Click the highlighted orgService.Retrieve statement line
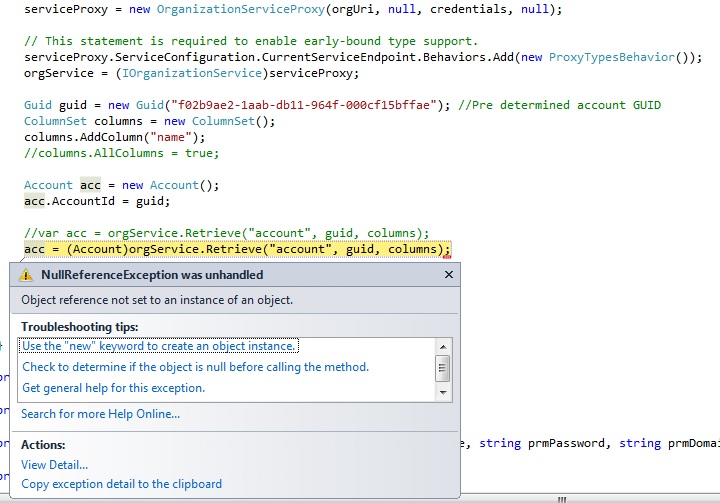The image size is (720, 503). (237, 249)
